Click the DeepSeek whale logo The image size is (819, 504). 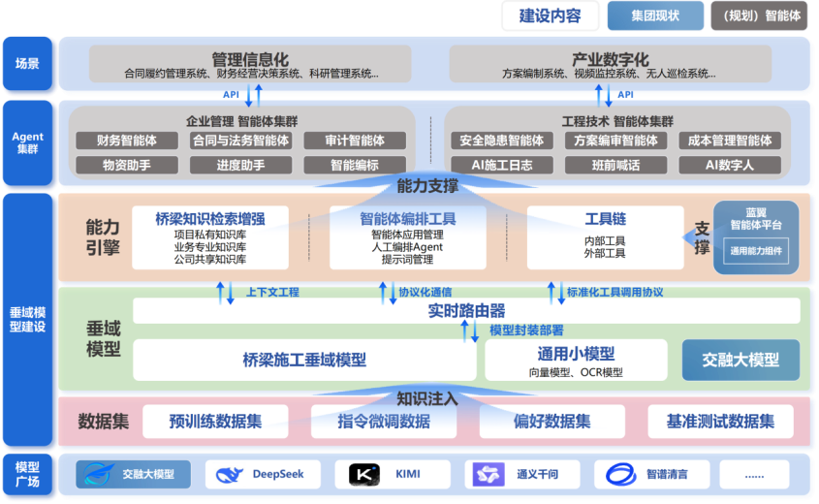[x=230, y=475]
